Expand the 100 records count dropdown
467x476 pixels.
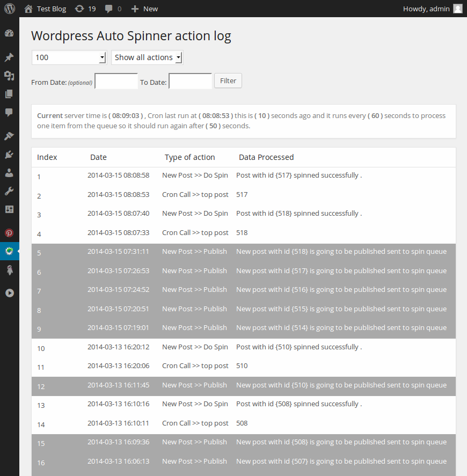(69, 57)
